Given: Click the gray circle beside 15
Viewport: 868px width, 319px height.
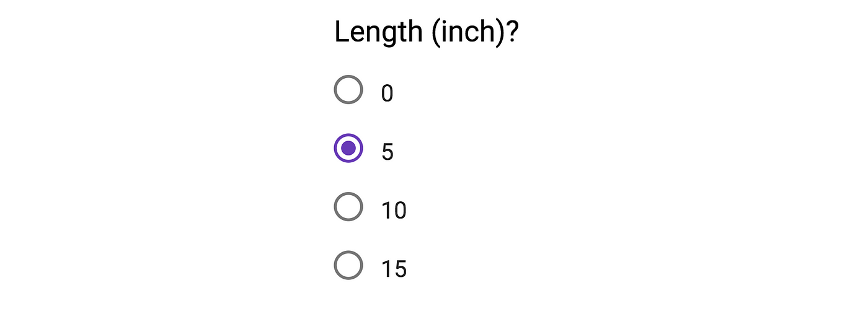Looking at the screenshot, I should click(348, 265).
